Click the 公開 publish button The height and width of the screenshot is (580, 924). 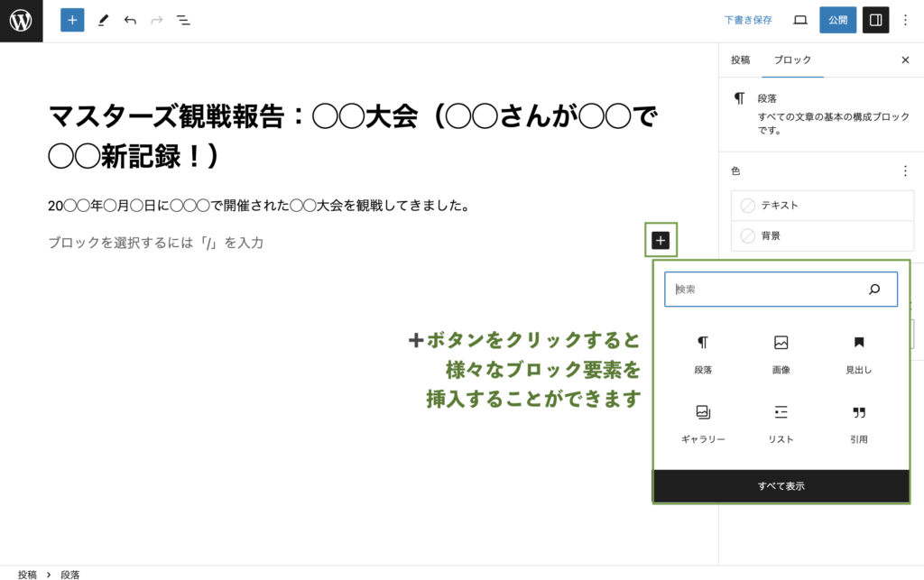[x=837, y=20]
